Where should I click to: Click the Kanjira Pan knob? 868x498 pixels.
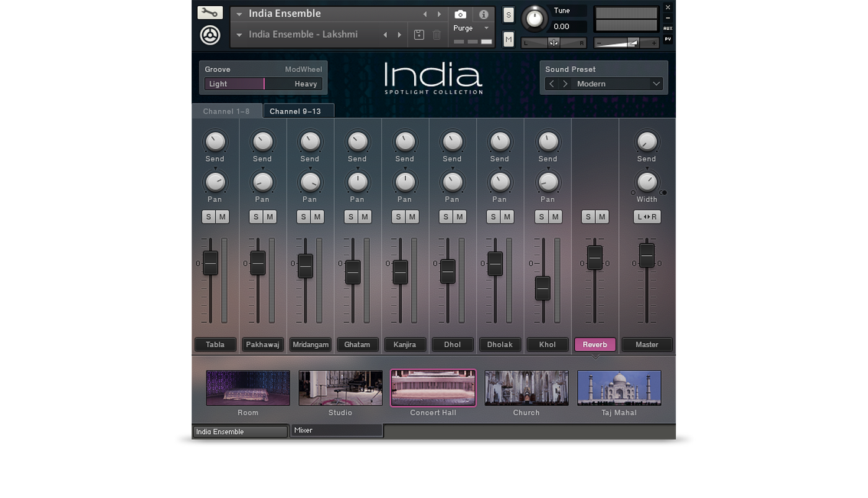(405, 182)
